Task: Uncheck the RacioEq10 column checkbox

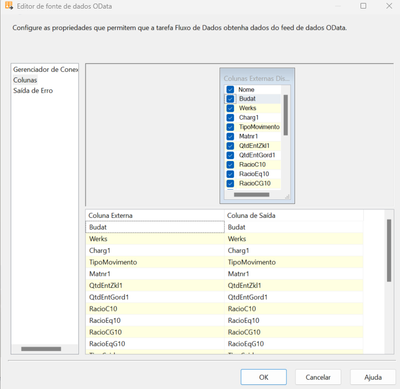Action: [230, 174]
